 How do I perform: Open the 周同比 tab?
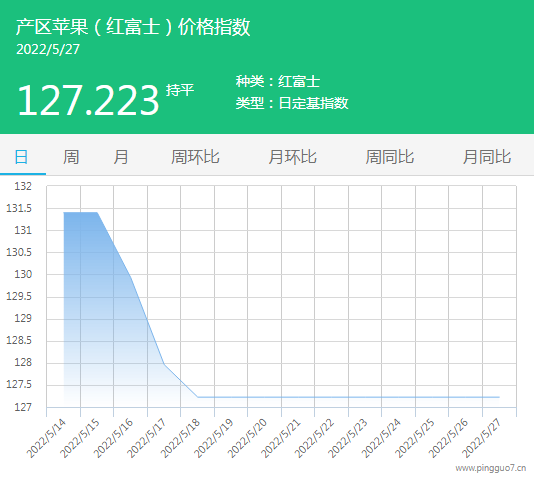point(390,157)
